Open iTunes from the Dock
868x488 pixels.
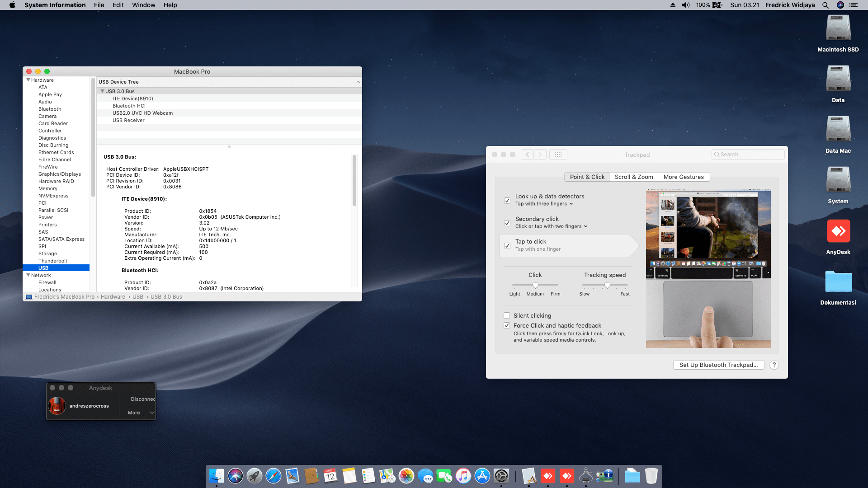463,476
